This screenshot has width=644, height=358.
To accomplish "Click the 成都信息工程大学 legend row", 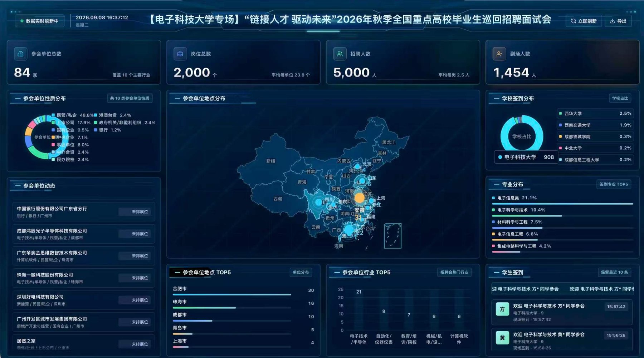I will click(595, 160).
